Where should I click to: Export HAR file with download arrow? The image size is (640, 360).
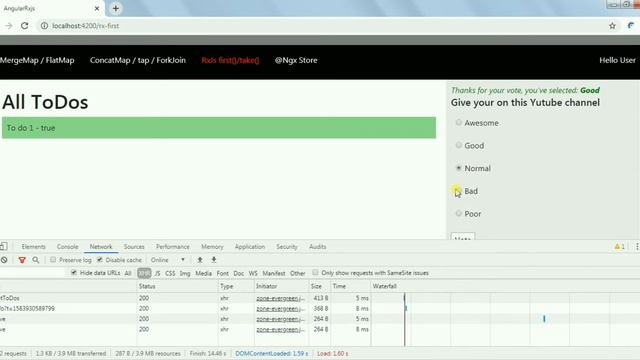[213, 260]
